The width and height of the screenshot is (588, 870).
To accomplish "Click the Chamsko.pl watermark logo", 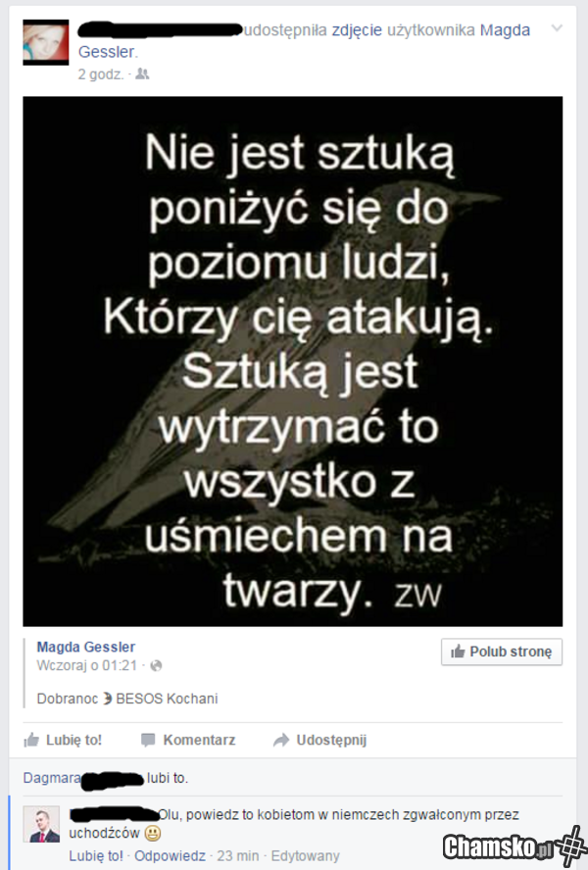I will click(514, 846).
